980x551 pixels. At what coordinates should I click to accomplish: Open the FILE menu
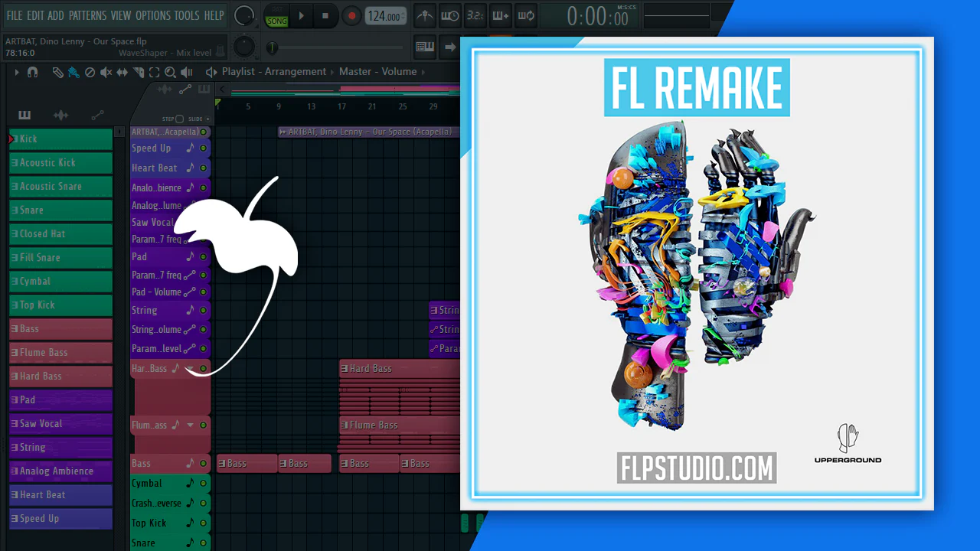pyautogui.click(x=15, y=15)
